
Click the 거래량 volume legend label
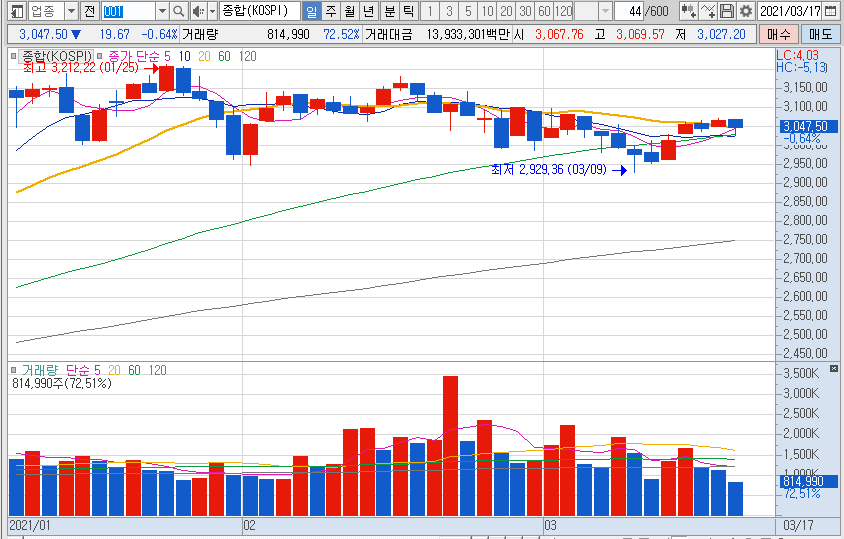pyautogui.click(x=40, y=370)
